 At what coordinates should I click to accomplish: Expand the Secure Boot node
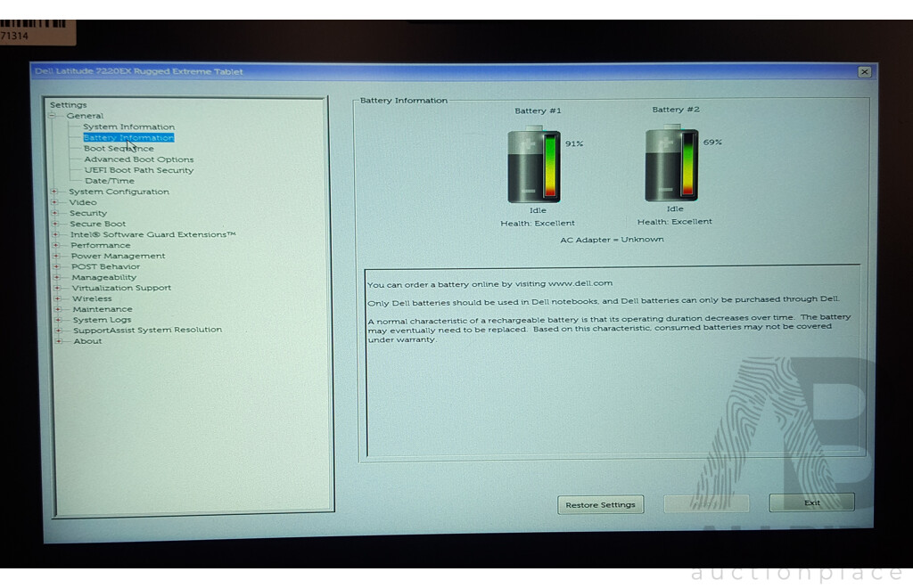pos(55,224)
